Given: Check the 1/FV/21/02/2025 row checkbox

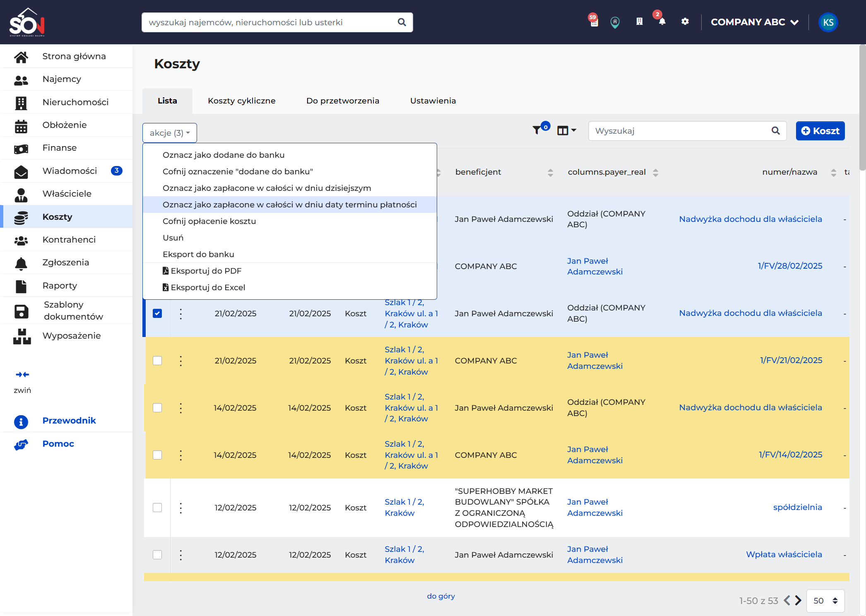Looking at the screenshot, I should coord(157,361).
